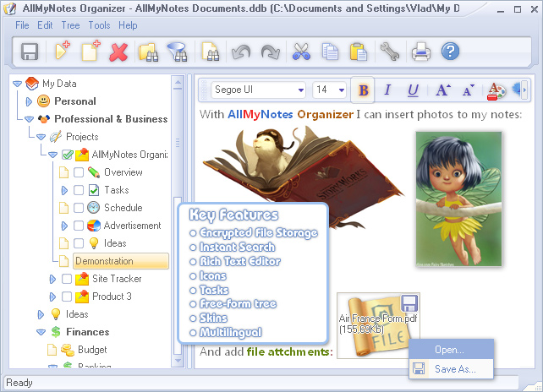Select the Product 3 item
The width and height of the screenshot is (543, 392).
pyautogui.click(x=112, y=297)
